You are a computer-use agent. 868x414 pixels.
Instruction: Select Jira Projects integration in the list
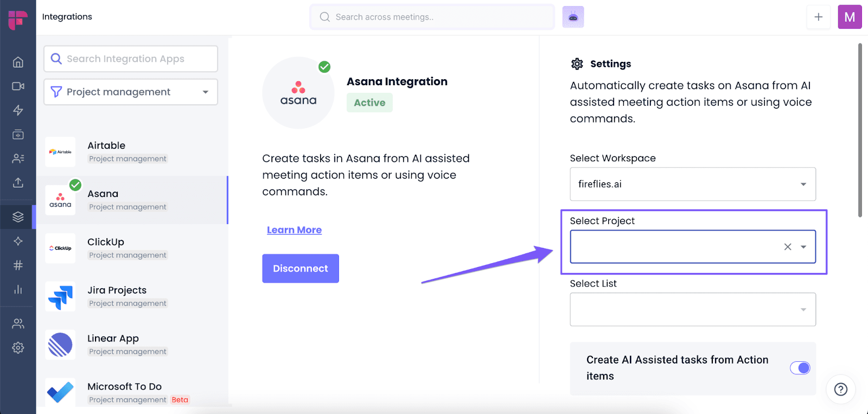pos(132,296)
